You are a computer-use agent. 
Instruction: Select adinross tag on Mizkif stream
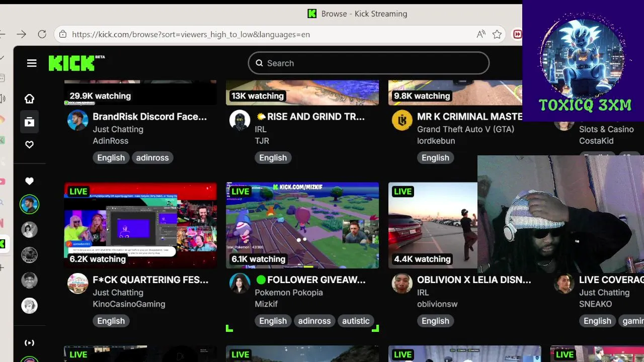[314, 321]
